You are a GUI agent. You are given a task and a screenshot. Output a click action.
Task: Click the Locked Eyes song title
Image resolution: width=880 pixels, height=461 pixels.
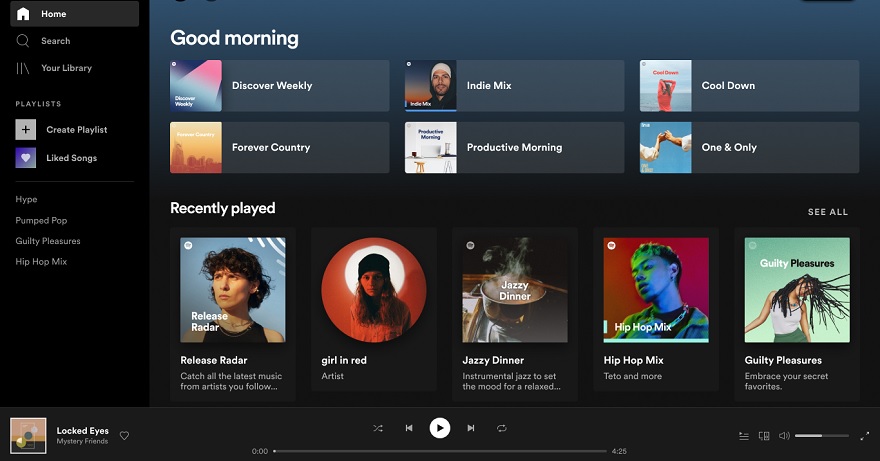[x=82, y=431]
